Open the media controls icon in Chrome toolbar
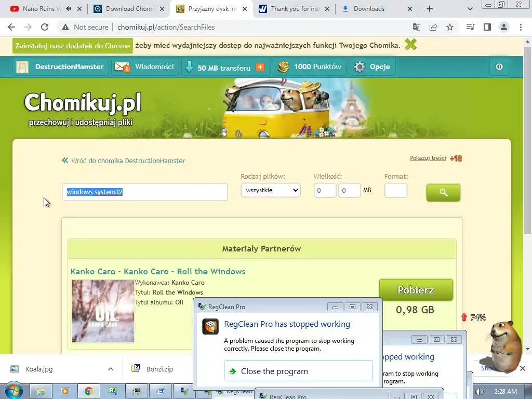Screen dimensions: 532x399 [x=471, y=27]
